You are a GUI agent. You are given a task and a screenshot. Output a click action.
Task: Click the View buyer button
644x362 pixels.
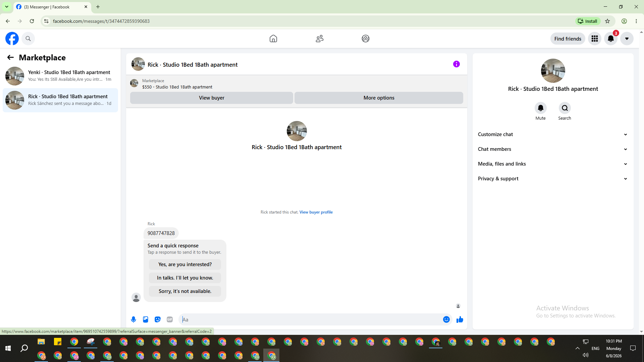click(x=212, y=98)
